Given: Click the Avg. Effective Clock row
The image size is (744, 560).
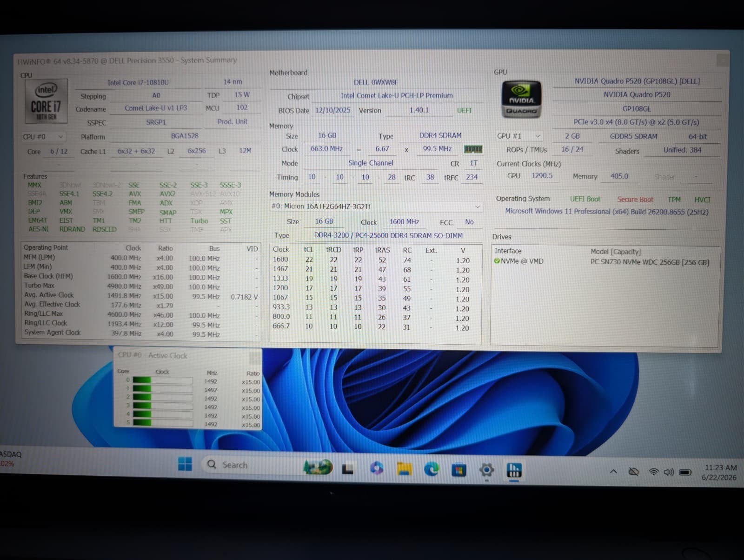Looking at the screenshot, I should (x=141, y=305).
